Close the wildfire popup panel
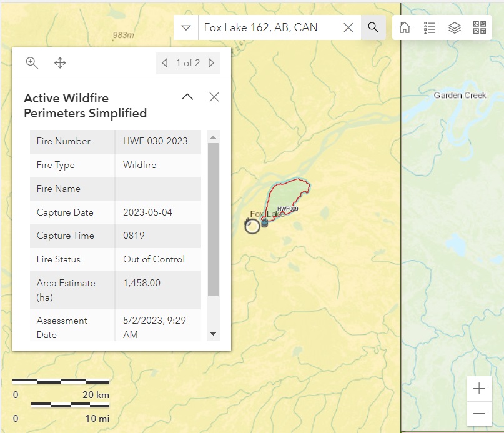The image size is (504, 433). coord(214,97)
